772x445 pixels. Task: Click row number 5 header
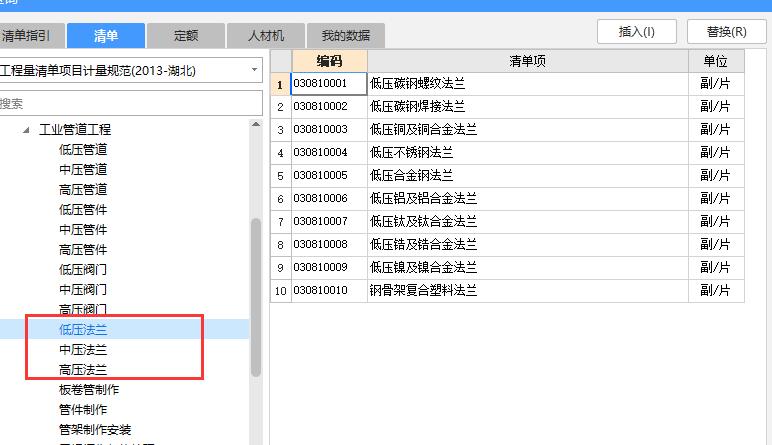[281, 176]
